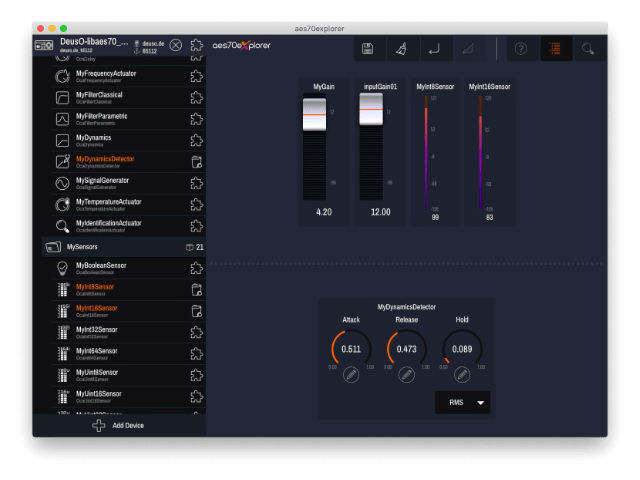Click the puzzle icon beside MyFilterParametric
Image resolution: width=640 pixels, height=480 pixels.
197,119
